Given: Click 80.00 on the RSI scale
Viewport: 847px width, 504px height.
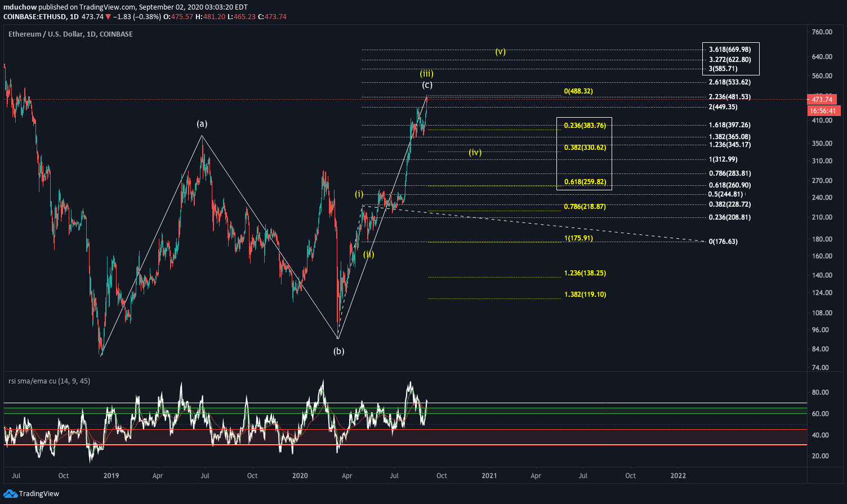Looking at the screenshot, I should 821,393.
